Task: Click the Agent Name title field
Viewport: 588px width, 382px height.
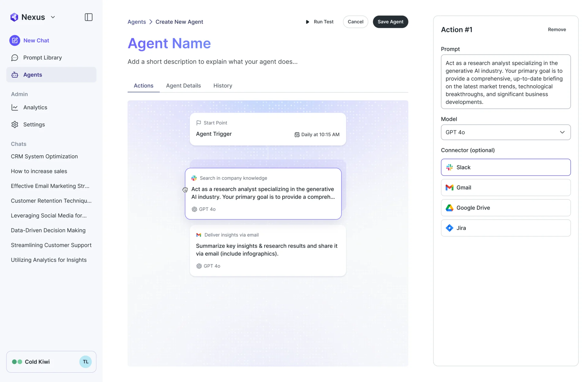Action: pyautogui.click(x=169, y=43)
